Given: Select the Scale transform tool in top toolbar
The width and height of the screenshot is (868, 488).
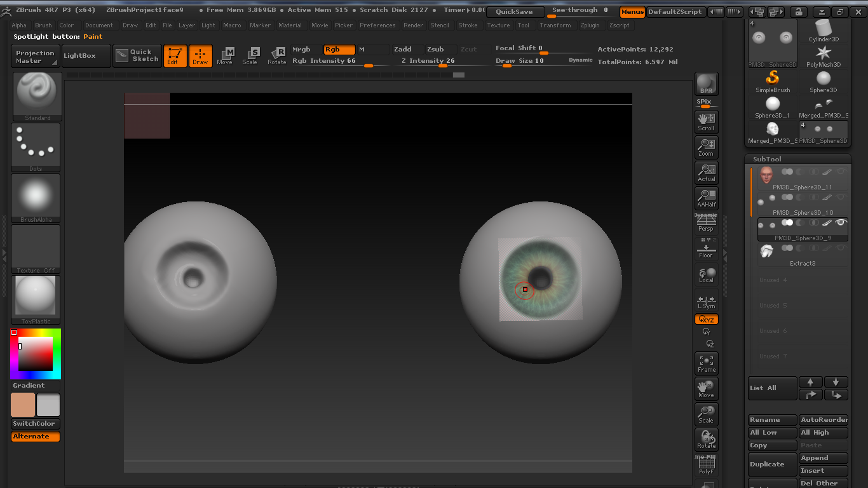Looking at the screenshot, I should click(250, 56).
